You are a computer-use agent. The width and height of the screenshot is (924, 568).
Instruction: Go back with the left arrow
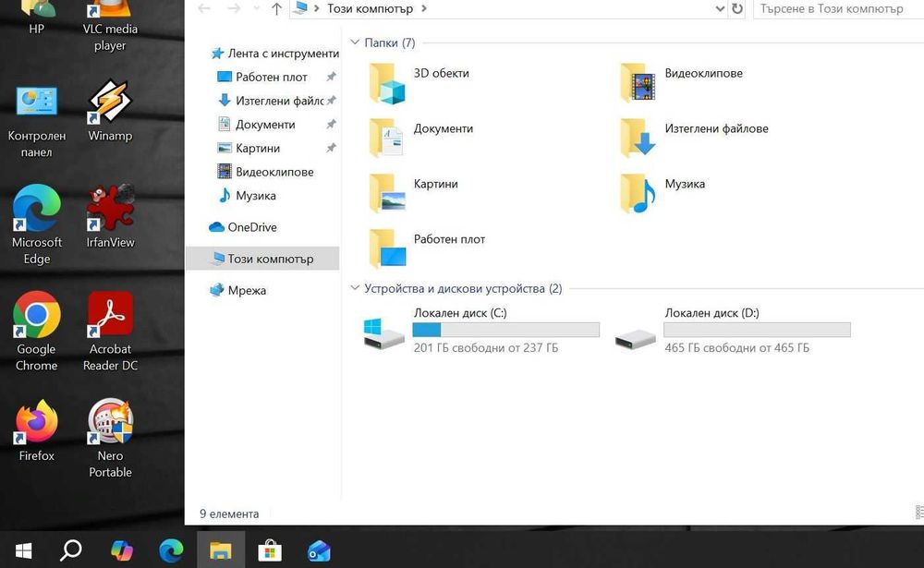(x=204, y=9)
